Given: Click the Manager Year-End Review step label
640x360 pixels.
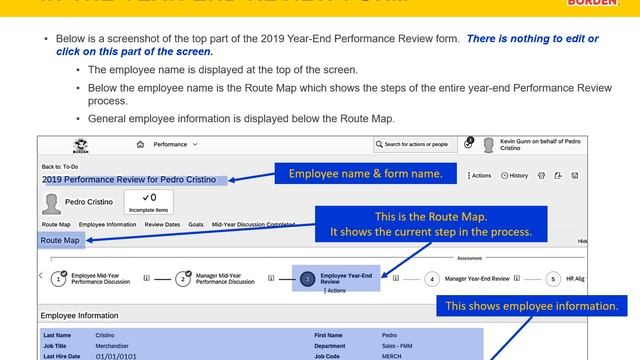Looking at the screenshot, I should [x=477, y=279].
